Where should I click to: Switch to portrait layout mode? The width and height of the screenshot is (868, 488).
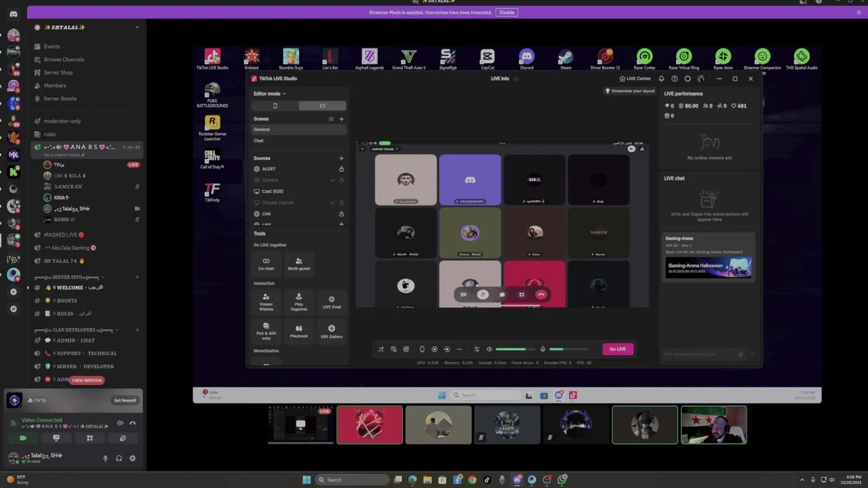pos(275,106)
